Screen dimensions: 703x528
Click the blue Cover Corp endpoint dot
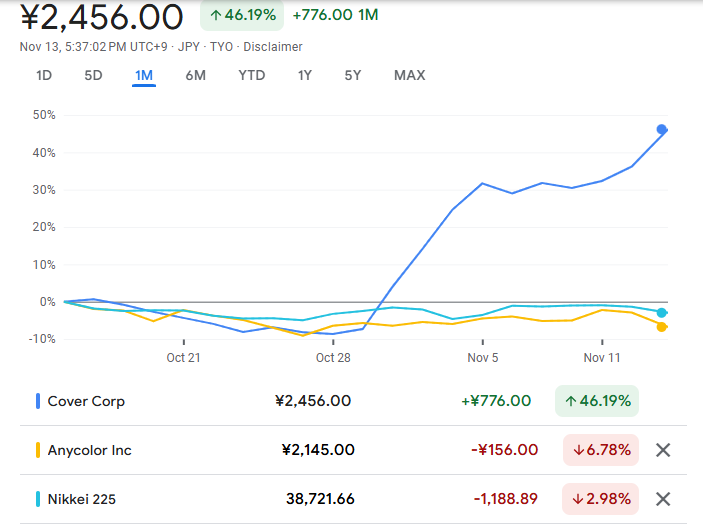(x=662, y=129)
